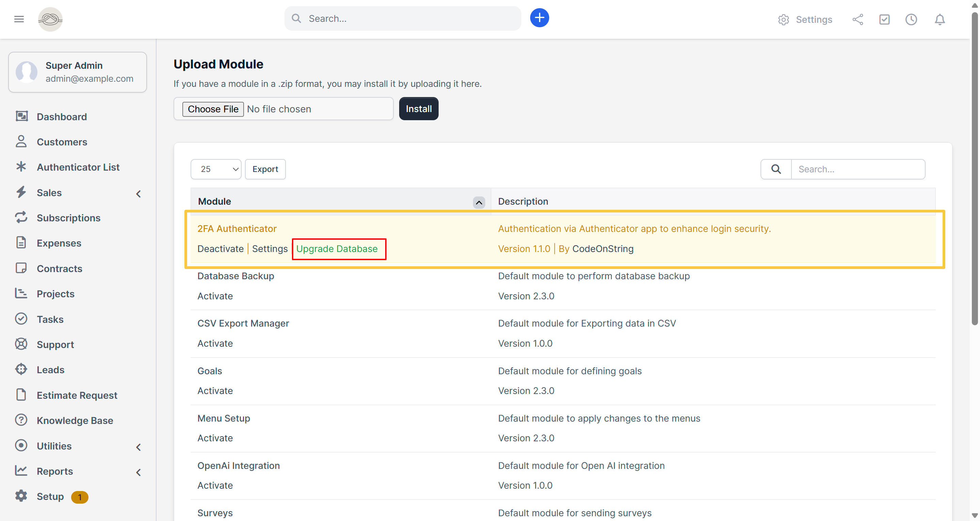Click the Dashboard sidebar icon
This screenshot has width=980, height=521.
coord(21,116)
